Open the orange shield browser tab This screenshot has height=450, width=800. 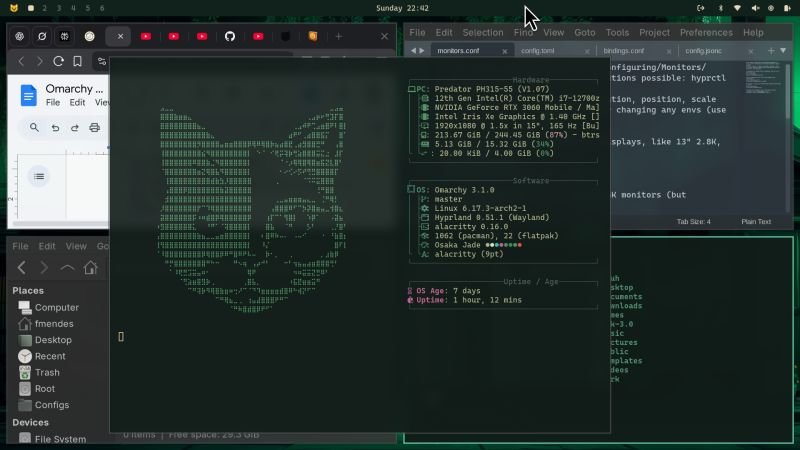tap(313, 36)
